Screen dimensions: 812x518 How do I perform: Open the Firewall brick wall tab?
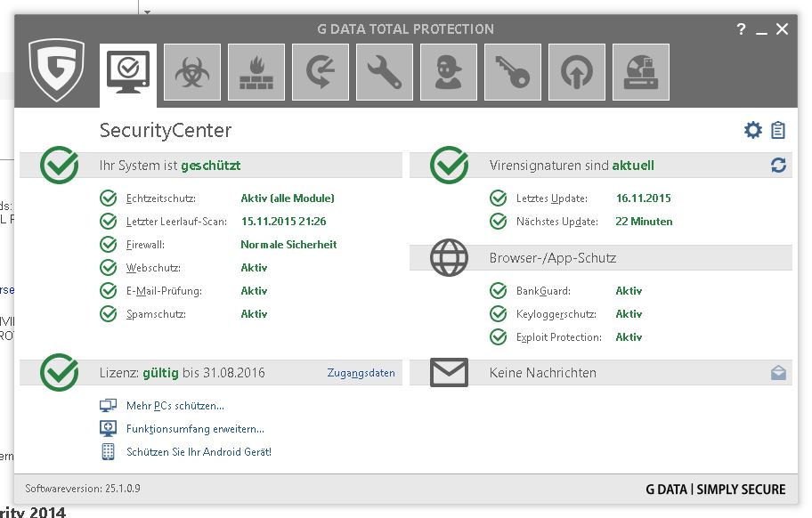coord(256,72)
